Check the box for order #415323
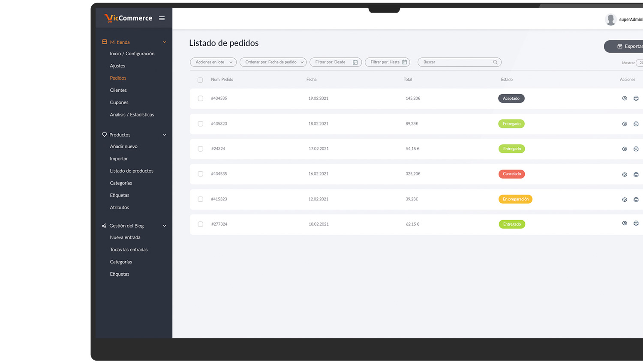This screenshot has height=364, width=643. (x=200, y=199)
